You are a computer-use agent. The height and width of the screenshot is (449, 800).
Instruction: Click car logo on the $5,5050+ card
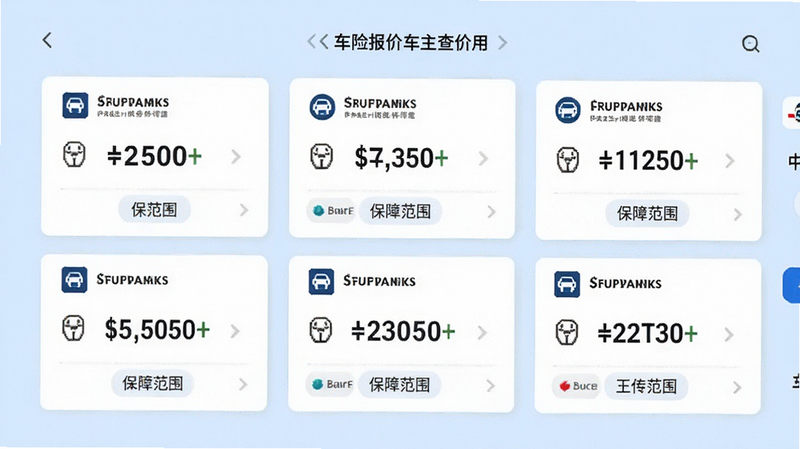click(x=74, y=280)
